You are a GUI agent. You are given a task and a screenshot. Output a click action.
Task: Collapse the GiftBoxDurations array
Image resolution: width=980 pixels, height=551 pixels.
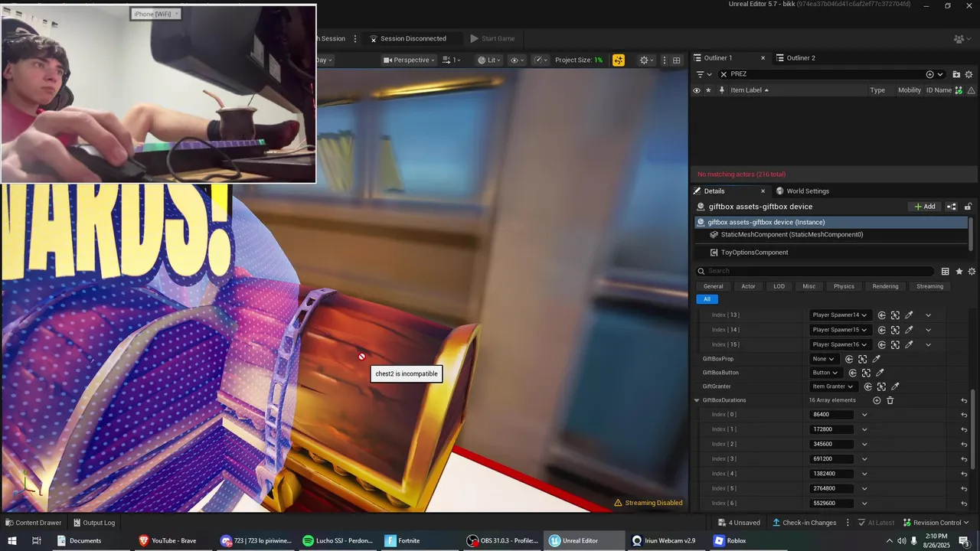coord(697,400)
